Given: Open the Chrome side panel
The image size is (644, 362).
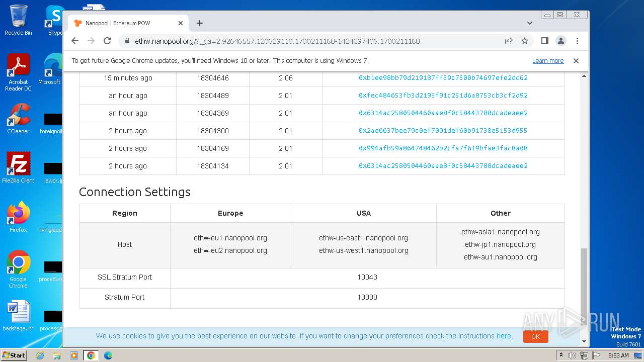Looking at the screenshot, I should coord(544,41).
